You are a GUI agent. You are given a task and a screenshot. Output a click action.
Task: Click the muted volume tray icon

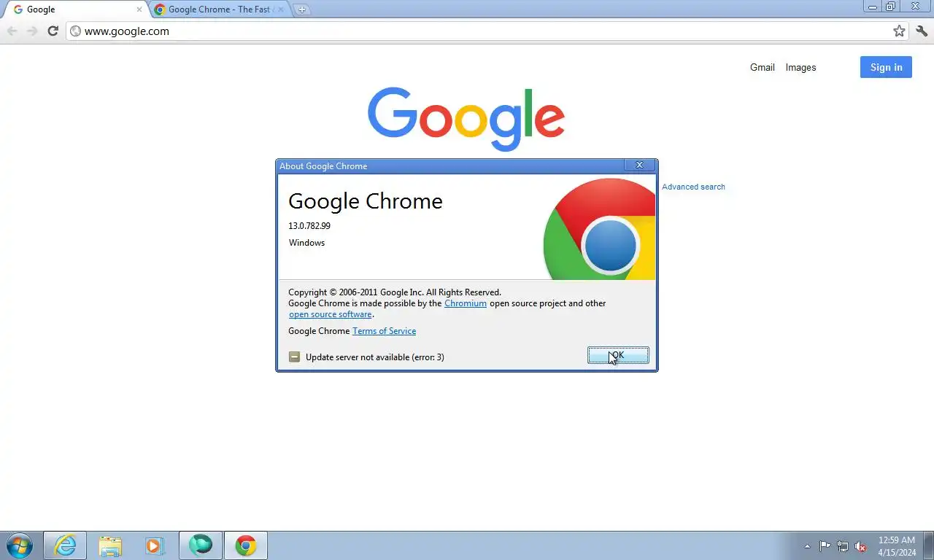click(x=860, y=546)
